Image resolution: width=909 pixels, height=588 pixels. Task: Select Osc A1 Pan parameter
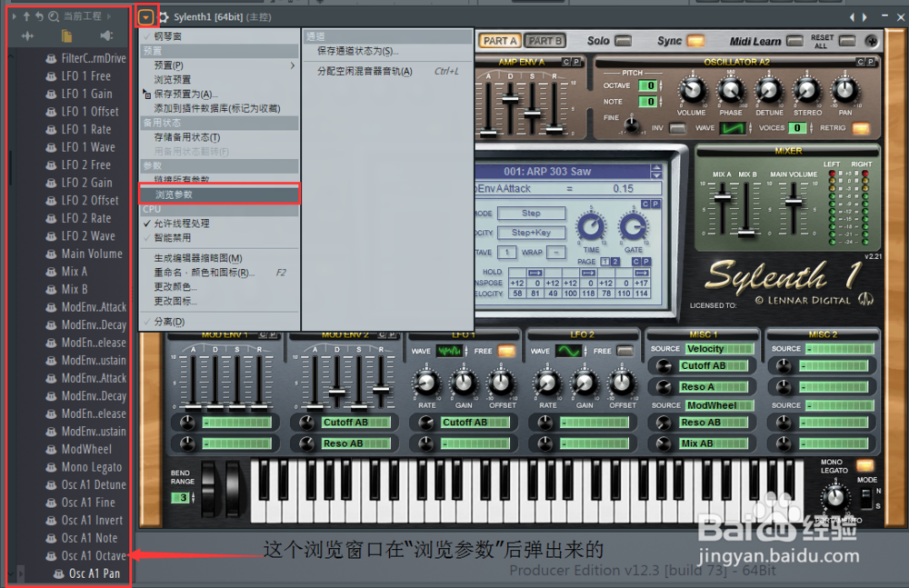tap(87, 573)
